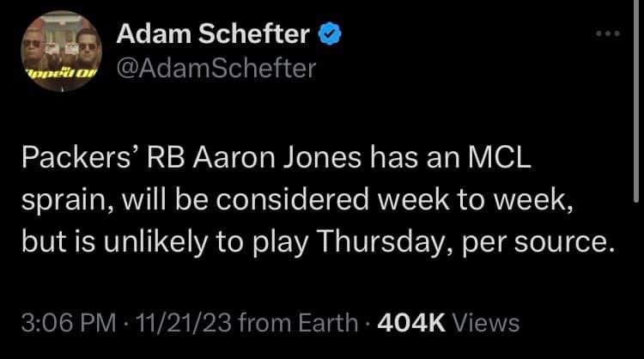644x359 pixels.
Task: Click the word "Packers’" in the tweet
Action: point(76,158)
